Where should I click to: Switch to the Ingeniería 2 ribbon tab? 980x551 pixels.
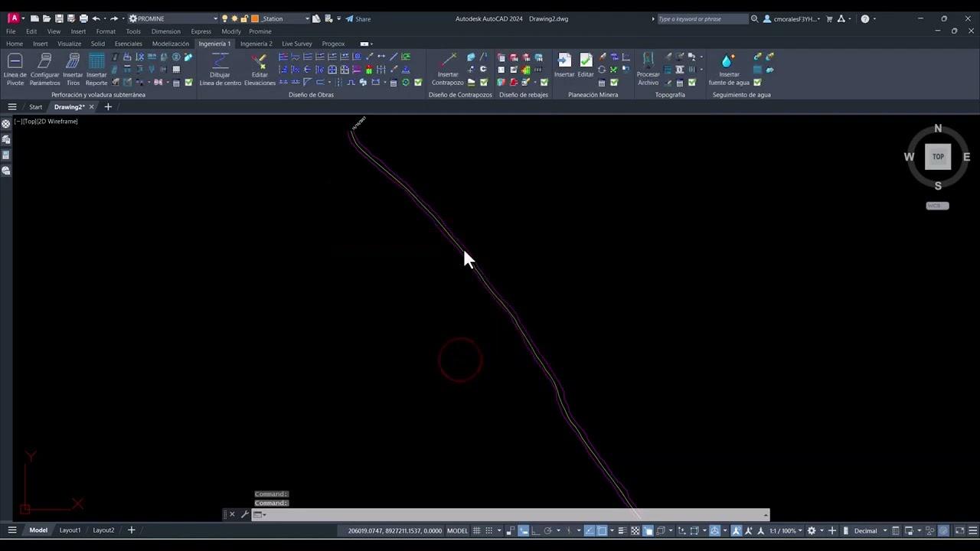256,44
